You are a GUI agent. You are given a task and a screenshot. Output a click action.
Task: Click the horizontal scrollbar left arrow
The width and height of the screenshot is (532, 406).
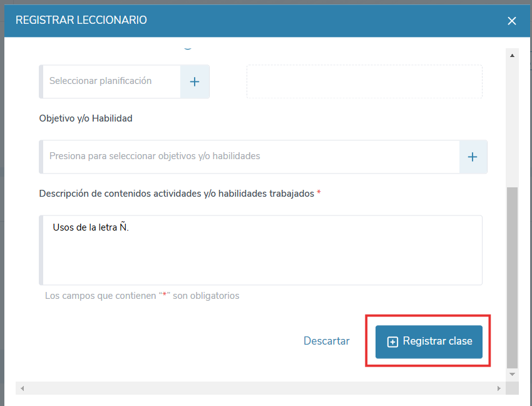click(22, 388)
